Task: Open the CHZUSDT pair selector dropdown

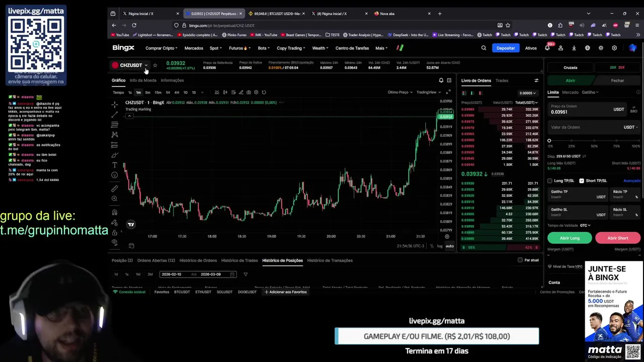Action: point(130,65)
